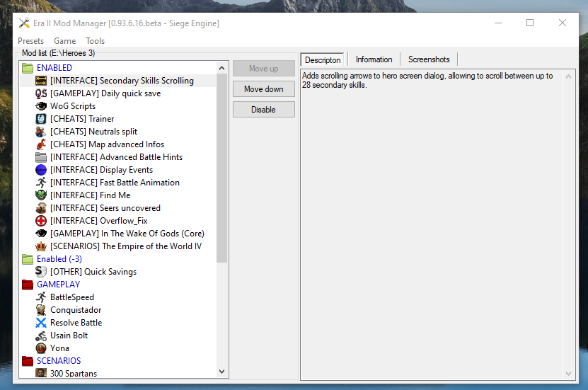
Task: Select the Usain Bolt mod
Action: [x=69, y=335]
